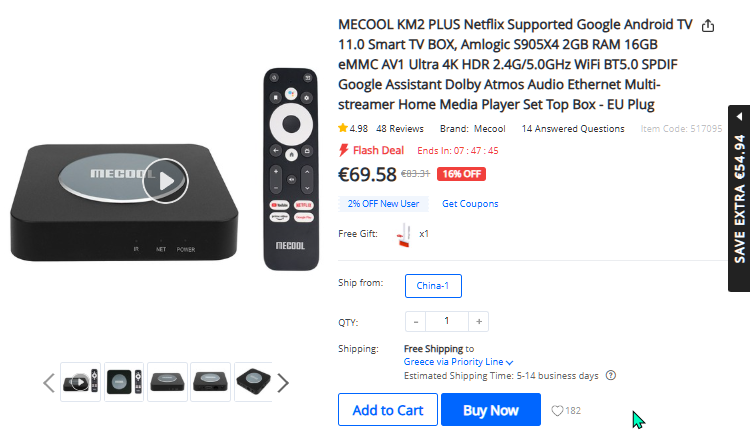Click the Add to Cart button
Image resolution: width=750 pixels, height=432 pixels.
387,410
